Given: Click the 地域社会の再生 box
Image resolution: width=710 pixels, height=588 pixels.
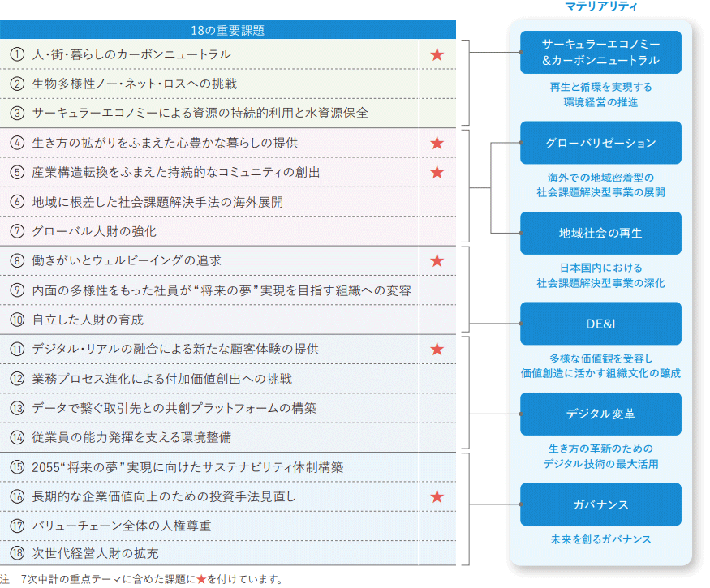Looking at the screenshot, I should [600, 233].
